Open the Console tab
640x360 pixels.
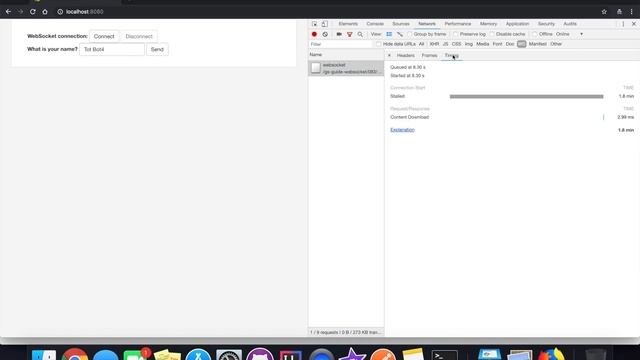coord(375,24)
